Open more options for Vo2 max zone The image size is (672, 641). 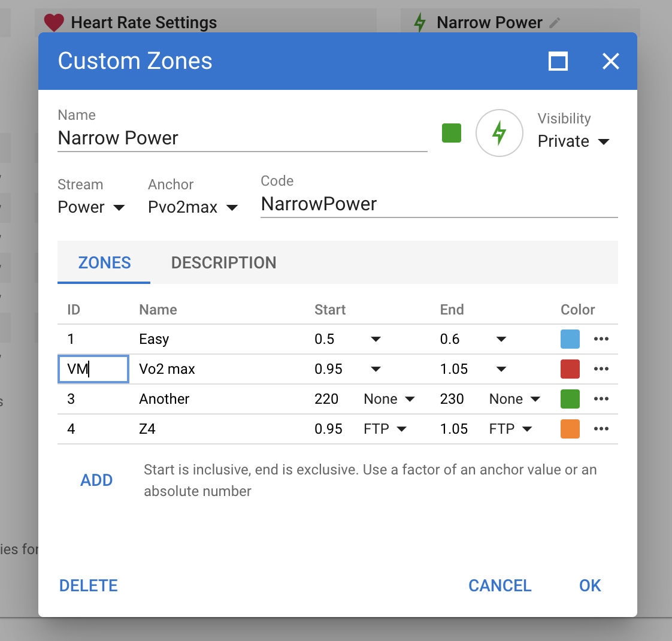tap(601, 369)
